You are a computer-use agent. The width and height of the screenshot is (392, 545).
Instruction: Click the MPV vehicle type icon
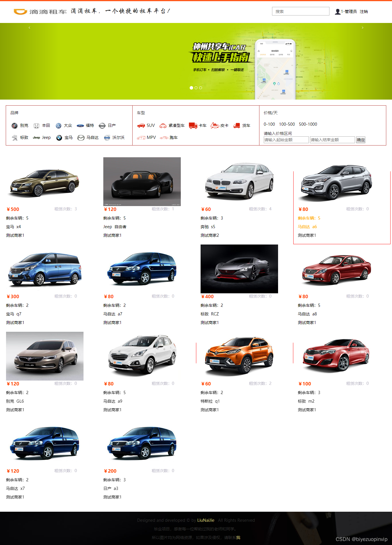(x=141, y=138)
